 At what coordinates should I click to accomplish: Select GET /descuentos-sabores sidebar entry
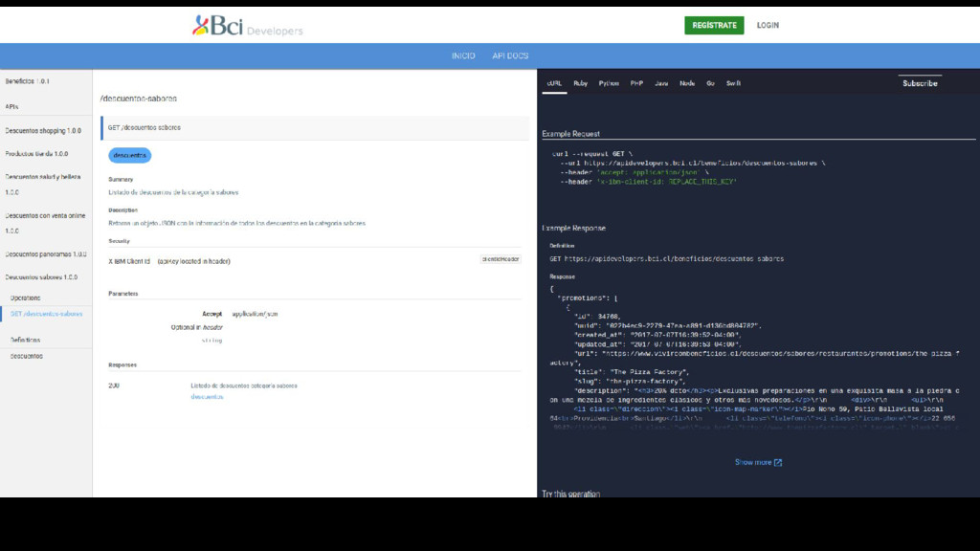point(46,314)
